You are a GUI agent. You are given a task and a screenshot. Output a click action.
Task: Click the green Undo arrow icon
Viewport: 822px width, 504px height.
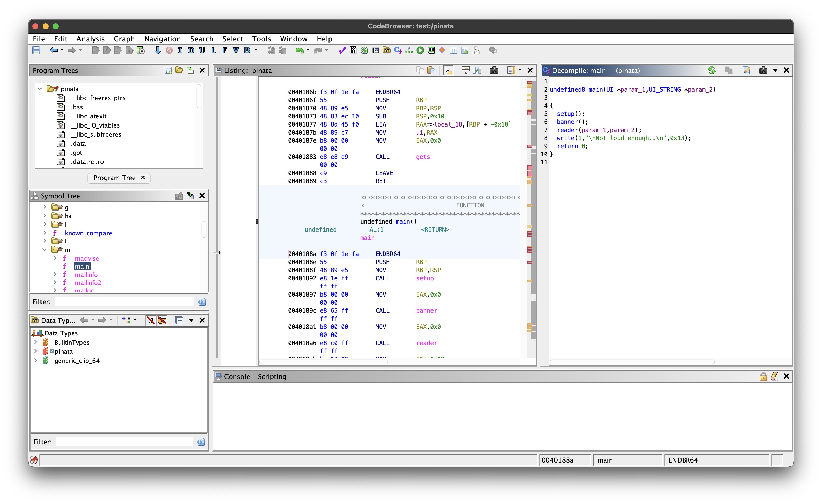pos(299,50)
